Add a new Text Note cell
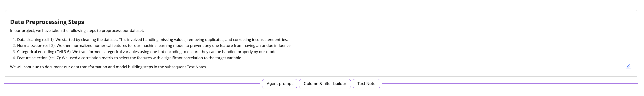 366,83
